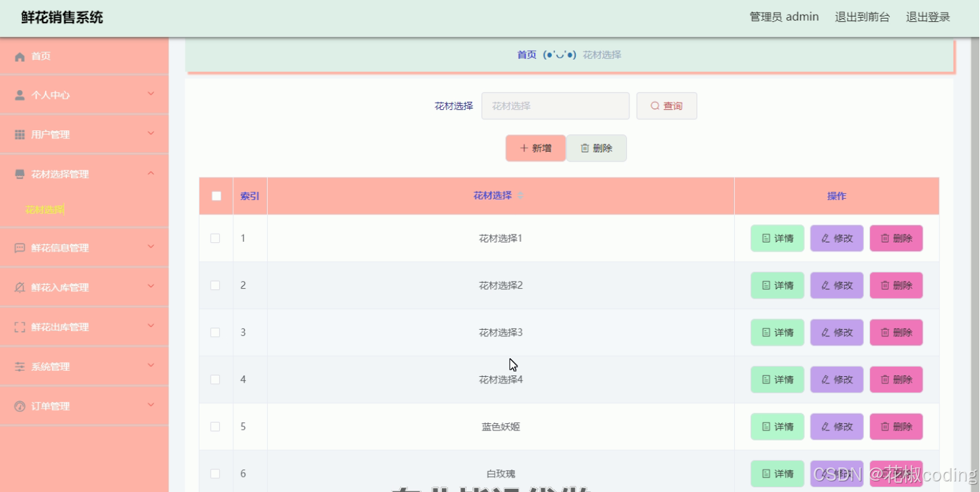This screenshot has height=492, width=980.
Task: Click 退出到前台 in the top bar
Action: (x=862, y=17)
